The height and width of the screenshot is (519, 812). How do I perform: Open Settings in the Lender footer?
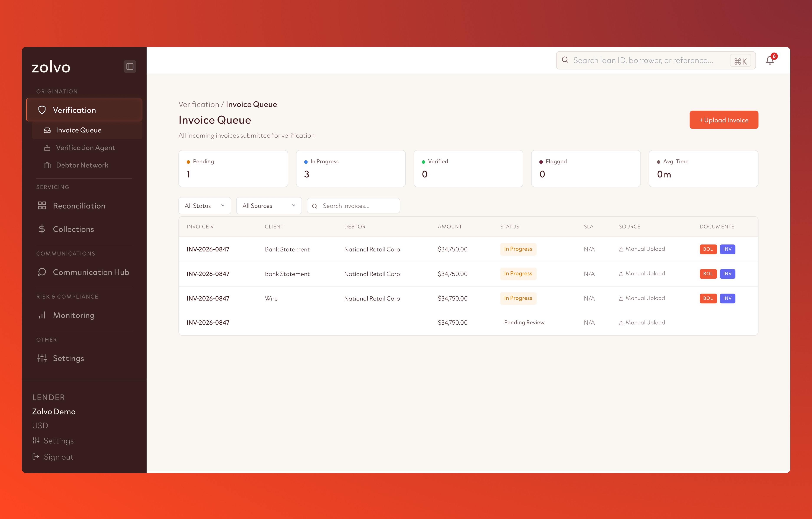tap(53, 441)
